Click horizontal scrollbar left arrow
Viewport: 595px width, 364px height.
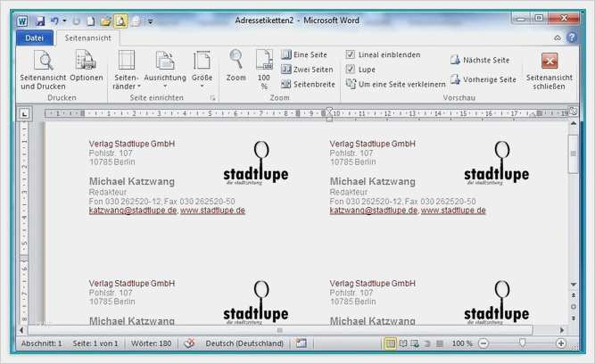point(21,330)
